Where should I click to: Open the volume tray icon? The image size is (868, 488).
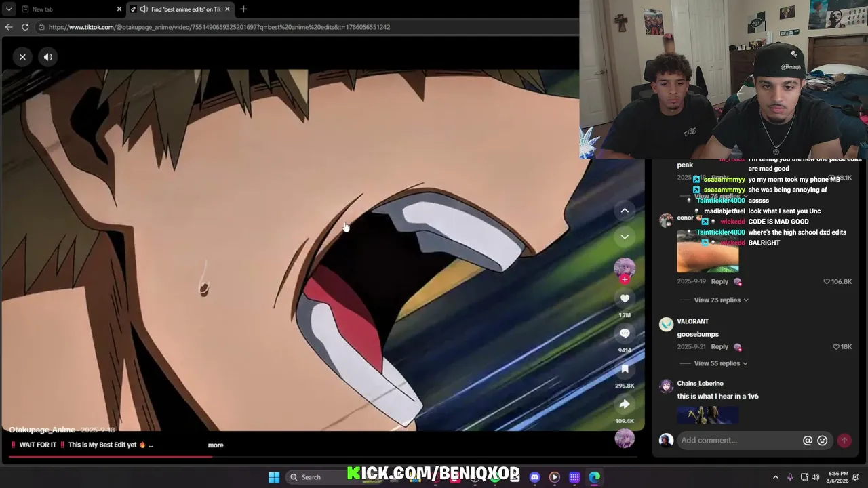coord(816,477)
